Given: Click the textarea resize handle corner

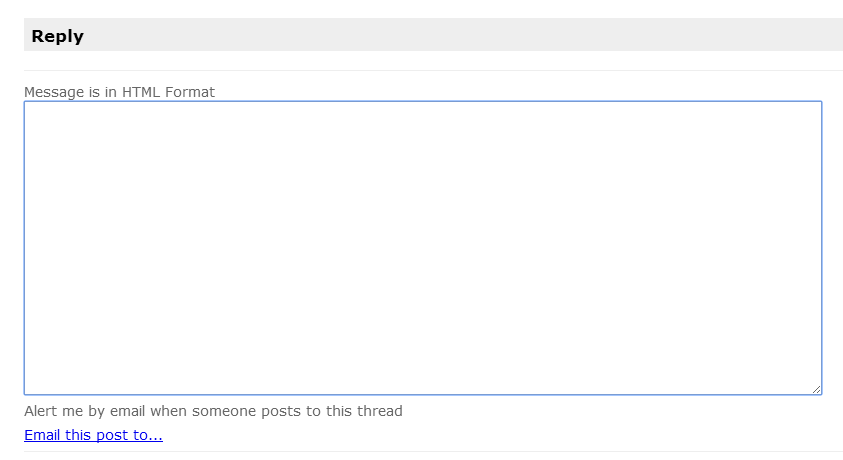Looking at the screenshot, I should pos(816,389).
